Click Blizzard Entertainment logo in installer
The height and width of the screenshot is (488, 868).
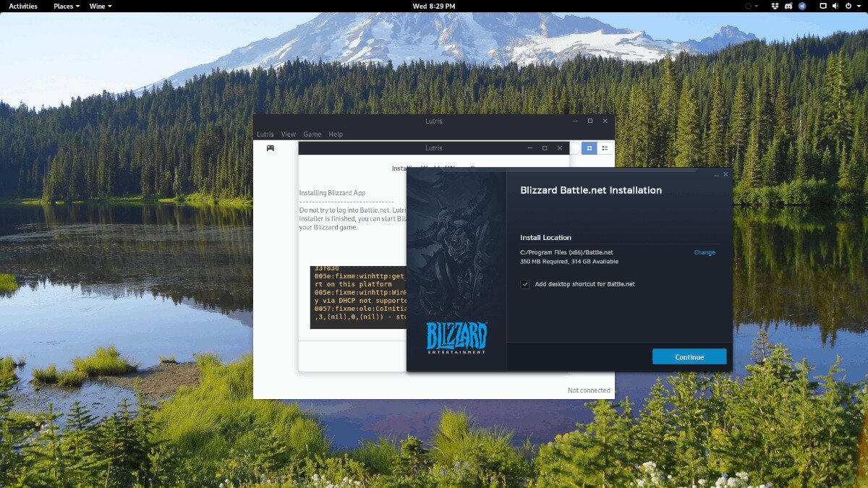pyautogui.click(x=456, y=338)
